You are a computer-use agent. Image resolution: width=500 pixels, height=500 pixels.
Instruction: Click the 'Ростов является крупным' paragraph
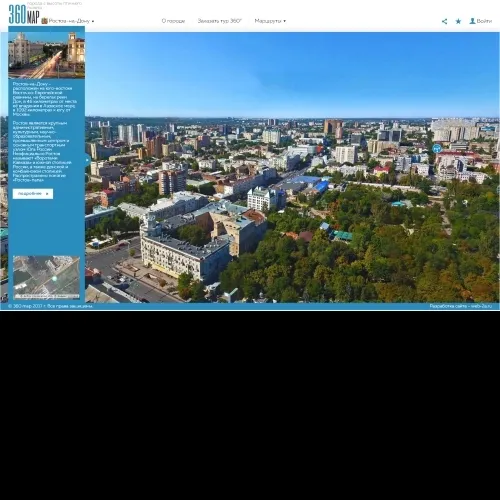42,151
